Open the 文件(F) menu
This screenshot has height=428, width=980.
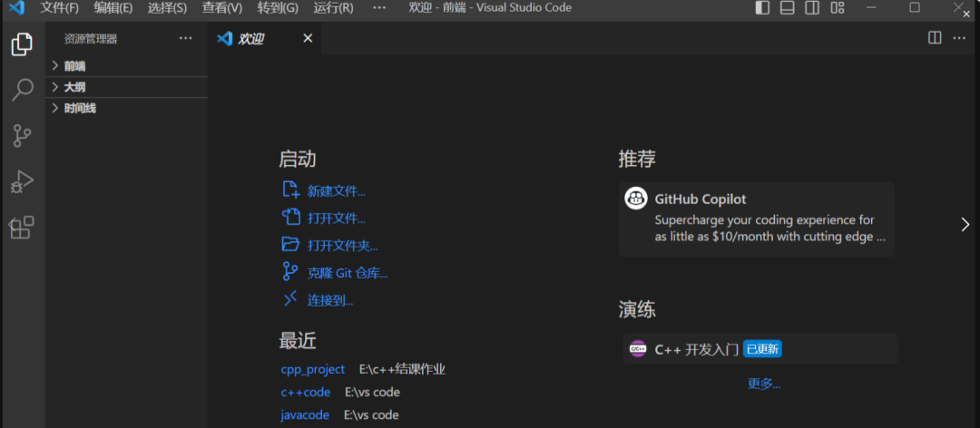(59, 8)
